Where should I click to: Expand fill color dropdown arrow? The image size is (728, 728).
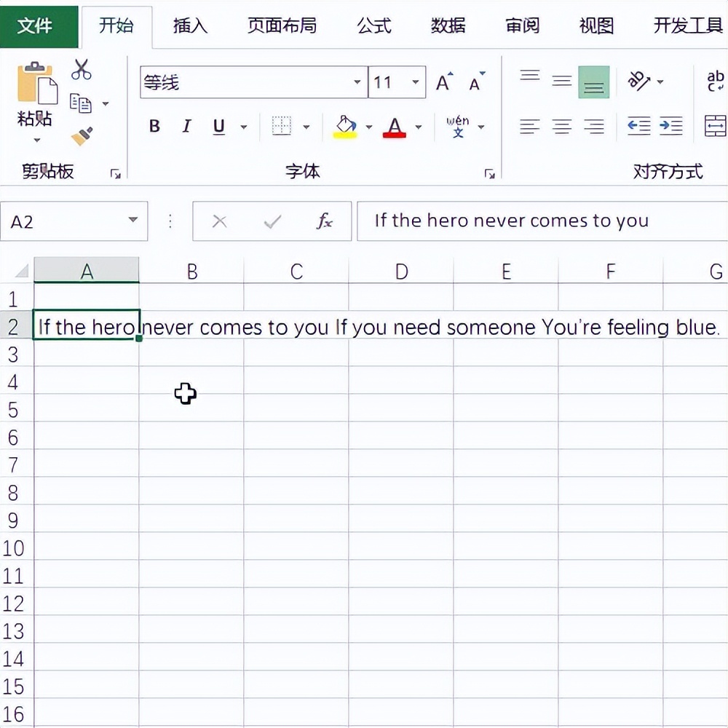(369, 127)
